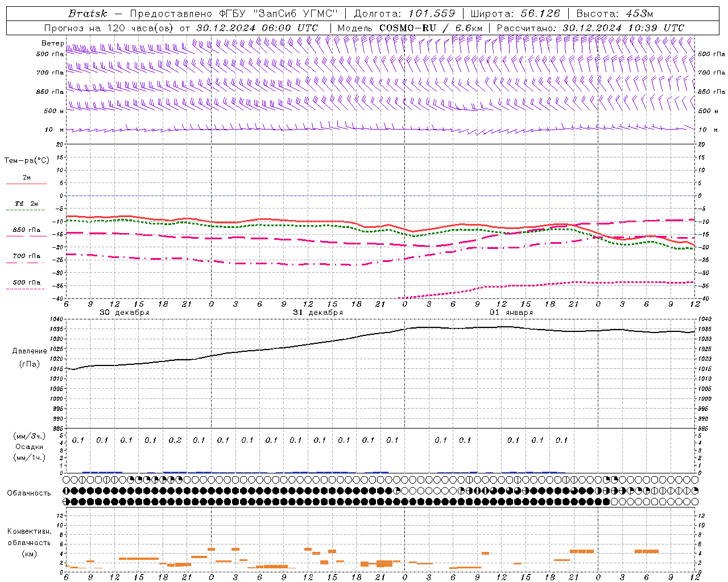
Task: Click the '01 января' date label
Action: pyautogui.click(x=511, y=313)
